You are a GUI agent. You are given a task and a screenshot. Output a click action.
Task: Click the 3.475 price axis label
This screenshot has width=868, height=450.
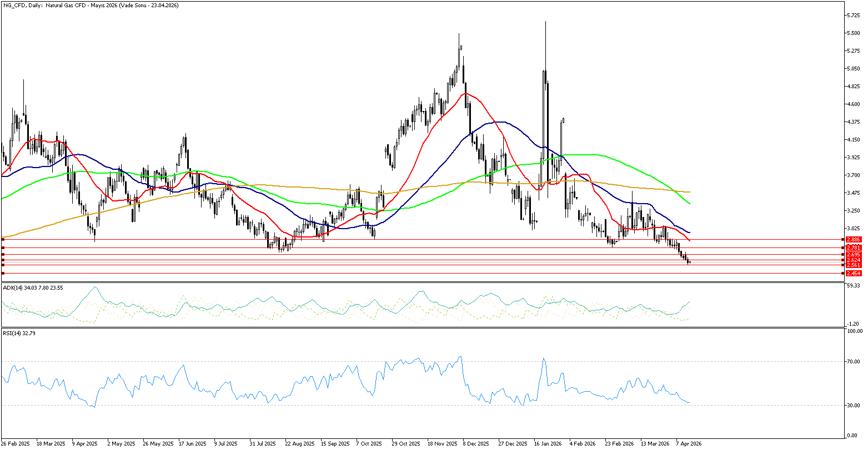point(853,193)
